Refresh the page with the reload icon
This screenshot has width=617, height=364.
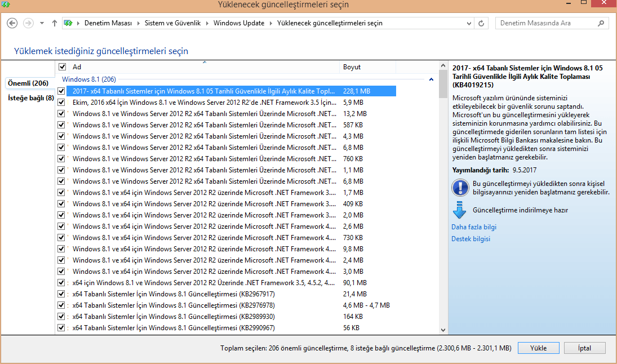click(481, 23)
